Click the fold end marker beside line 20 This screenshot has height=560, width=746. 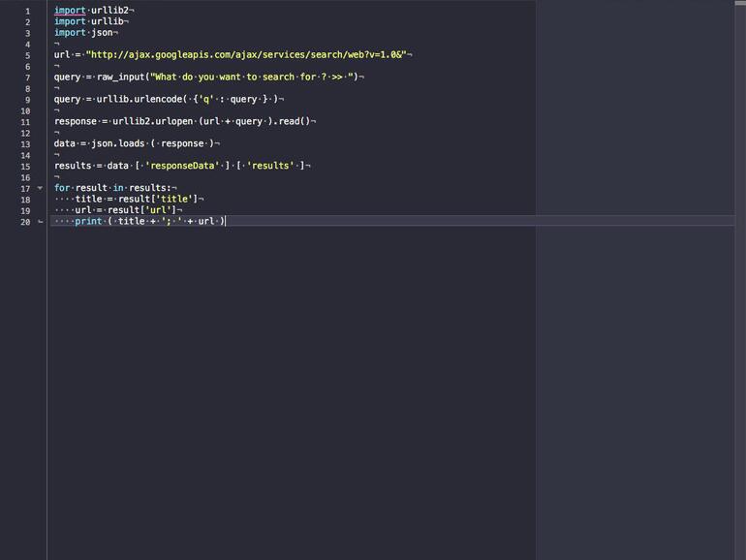[41, 222]
